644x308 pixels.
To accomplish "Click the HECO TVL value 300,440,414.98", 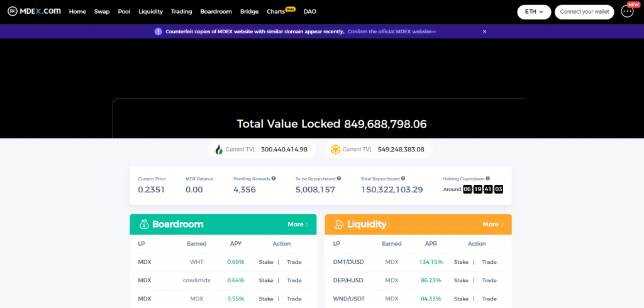I will click(x=284, y=150).
